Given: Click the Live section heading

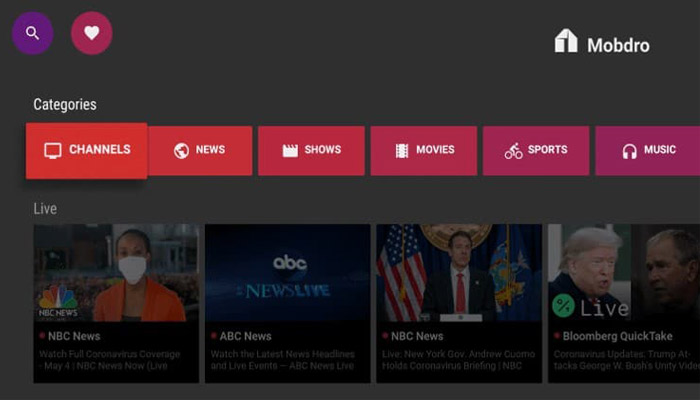Looking at the screenshot, I should click(45, 208).
